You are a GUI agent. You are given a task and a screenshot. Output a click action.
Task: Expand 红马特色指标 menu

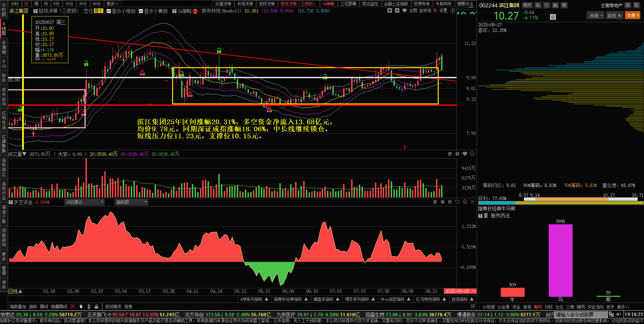pos(431,299)
